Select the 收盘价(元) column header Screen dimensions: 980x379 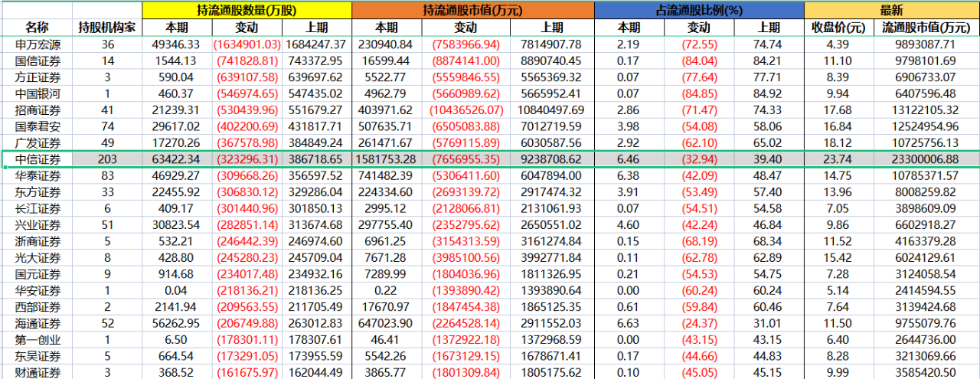(x=838, y=28)
